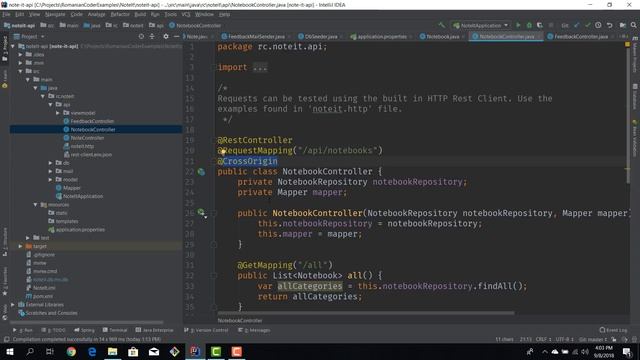Open the Refactor menu
Image resolution: width=640 pixels, height=360 pixels.
coord(120,14)
